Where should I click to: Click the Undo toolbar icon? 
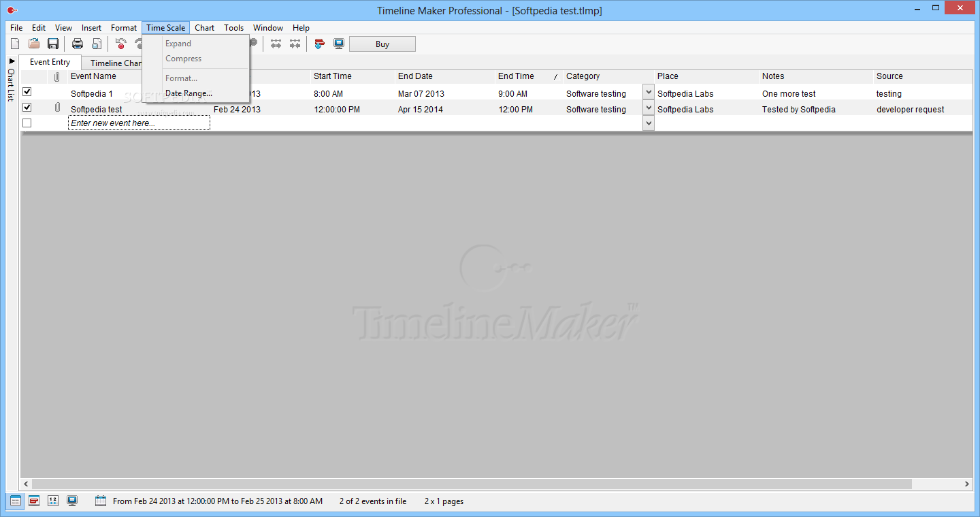click(x=121, y=44)
